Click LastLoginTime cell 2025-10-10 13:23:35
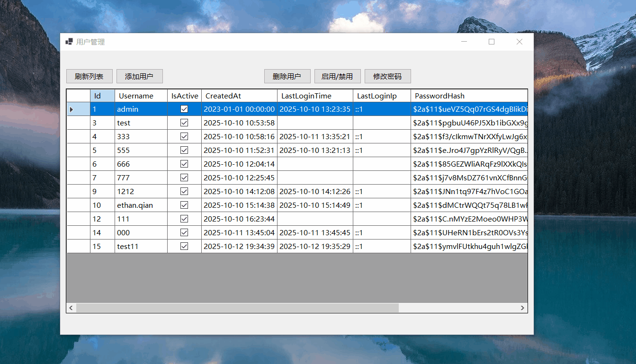This screenshot has width=636, height=364. 315,109
